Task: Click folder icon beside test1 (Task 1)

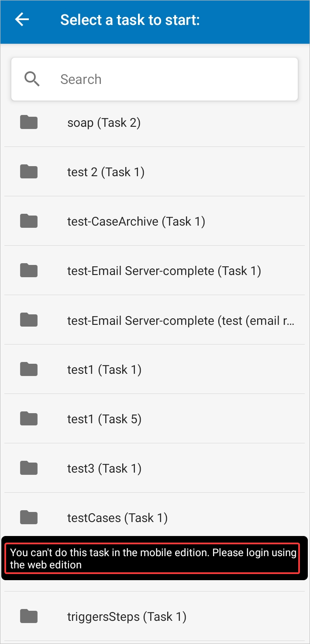Action: tap(29, 370)
